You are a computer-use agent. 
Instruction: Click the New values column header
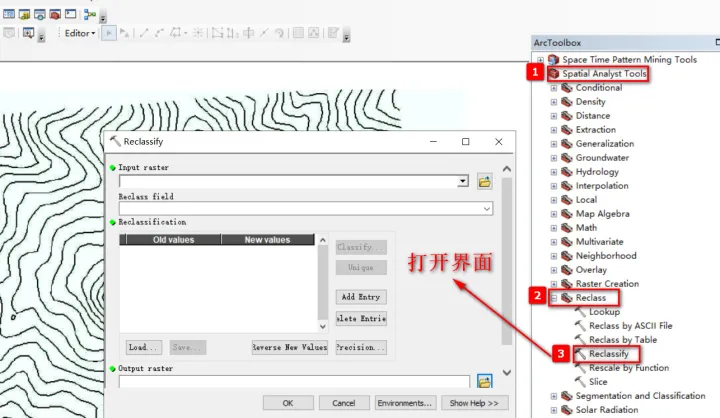click(268, 240)
